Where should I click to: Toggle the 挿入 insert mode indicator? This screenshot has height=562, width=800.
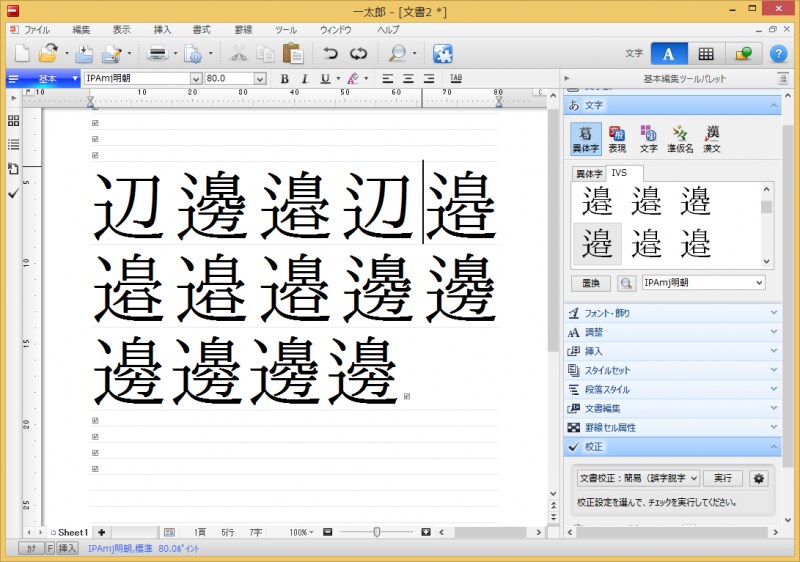67,548
